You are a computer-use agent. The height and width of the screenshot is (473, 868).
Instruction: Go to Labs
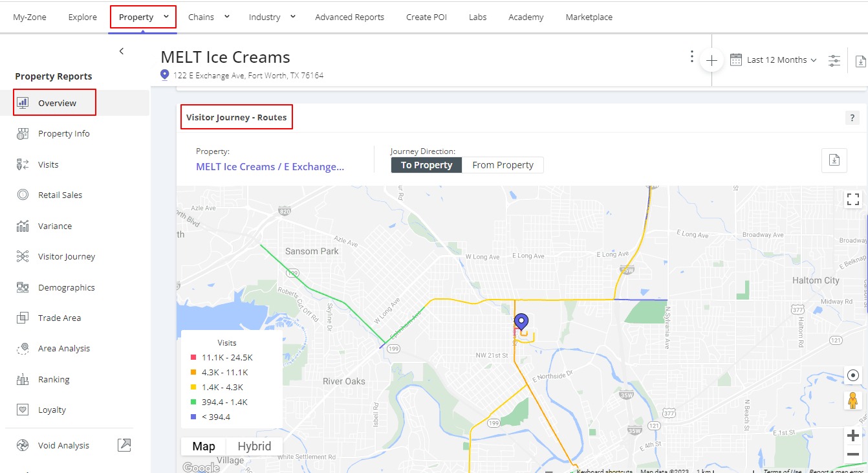pyautogui.click(x=477, y=17)
